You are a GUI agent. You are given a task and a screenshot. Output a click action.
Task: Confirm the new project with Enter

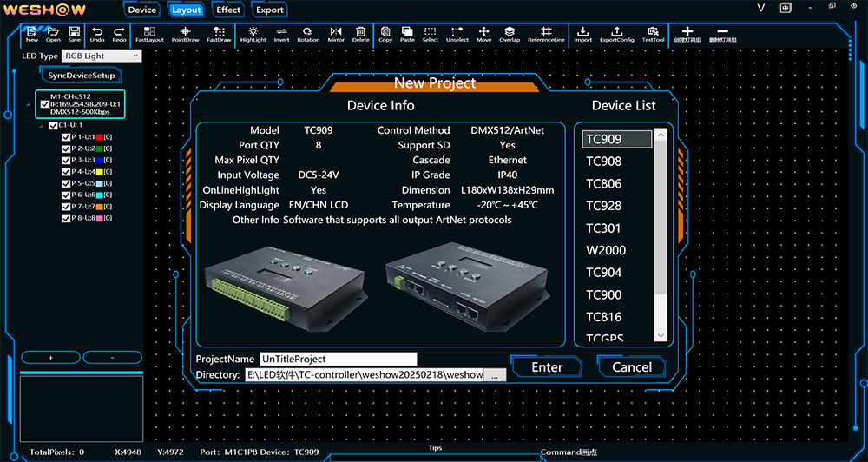coord(547,366)
